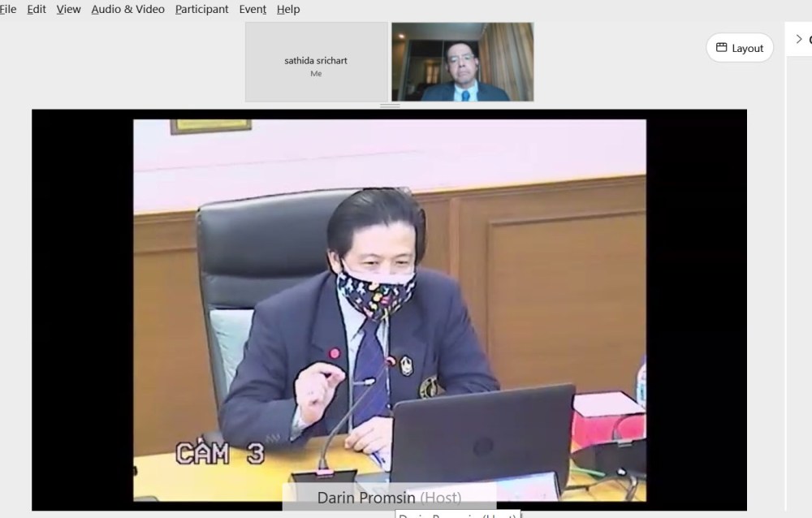Open the View menu
Image resolution: width=812 pixels, height=518 pixels.
pos(68,9)
